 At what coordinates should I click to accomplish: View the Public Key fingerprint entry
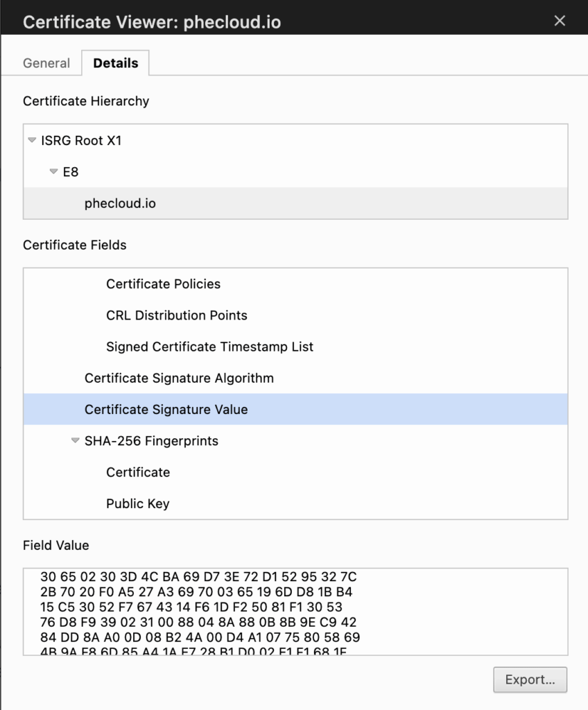pyautogui.click(x=137, y=504)
